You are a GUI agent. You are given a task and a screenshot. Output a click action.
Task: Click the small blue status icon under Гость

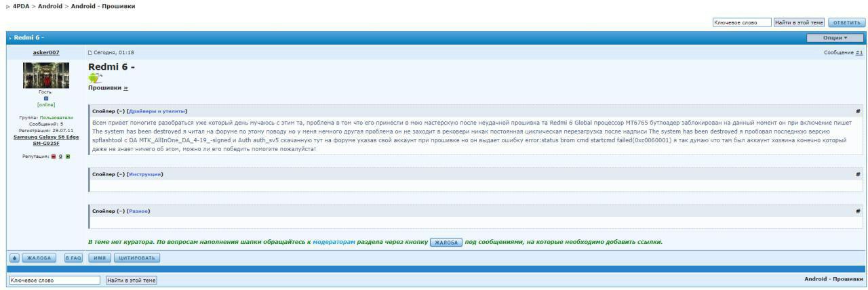(x=46, y=98)
